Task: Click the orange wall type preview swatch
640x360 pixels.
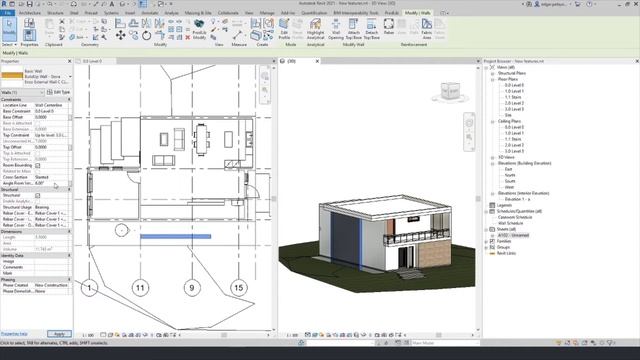Action: pyautogui.click(x=12, y=76)
